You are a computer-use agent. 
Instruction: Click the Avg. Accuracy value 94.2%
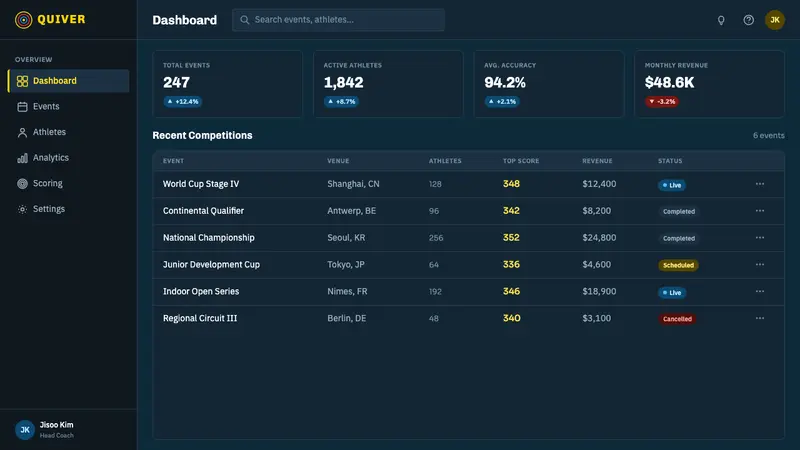[x=505, y=82]
